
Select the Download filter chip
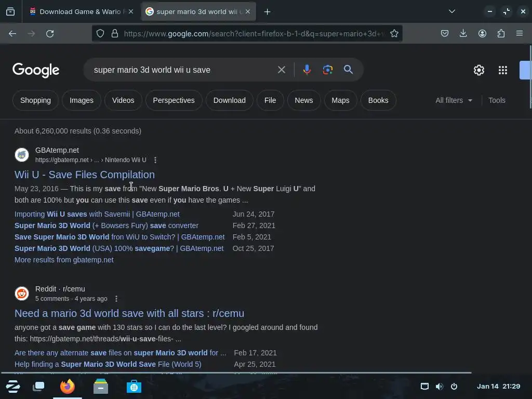pos(229,100)
